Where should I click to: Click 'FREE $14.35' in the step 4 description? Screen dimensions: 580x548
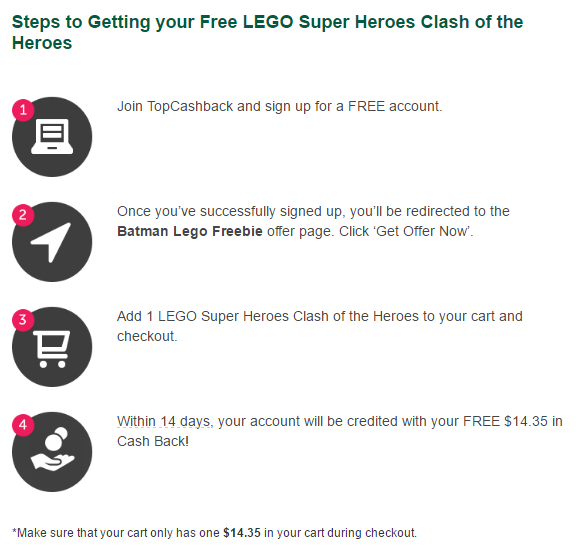coord(505,421)
